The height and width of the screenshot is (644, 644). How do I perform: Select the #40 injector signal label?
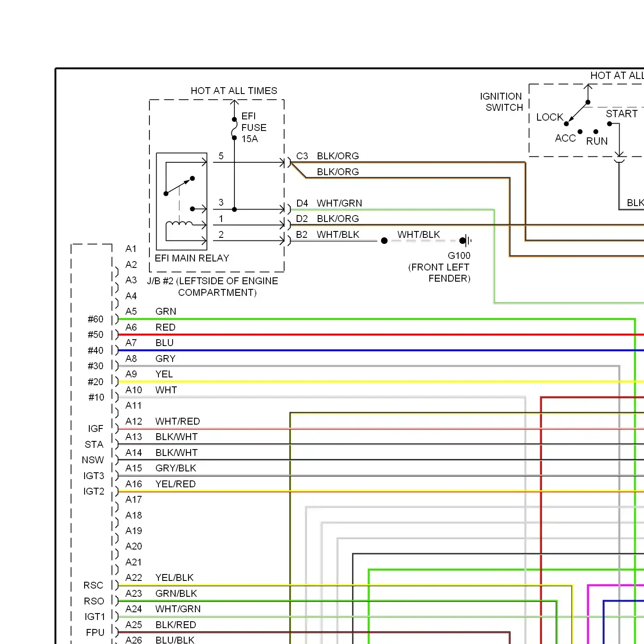pos(95,350)
